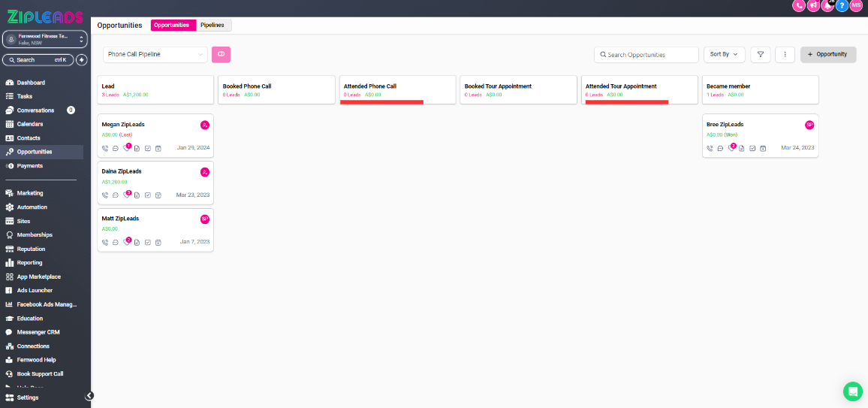The width and height of the screenshot is (868, 408).
Task: Click the Became member stage header
Action: coord(760,89)
